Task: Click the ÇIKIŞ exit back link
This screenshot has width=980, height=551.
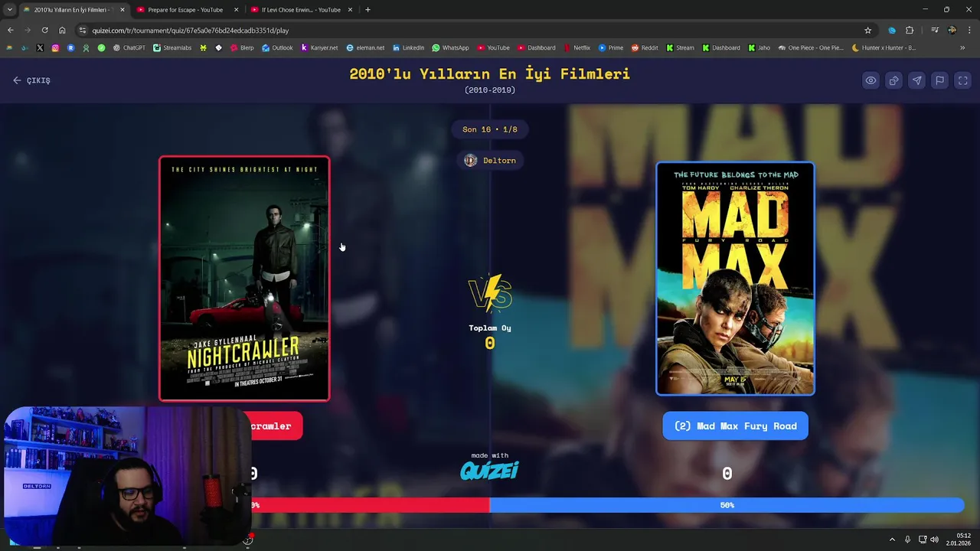Action: coord(31,80)
